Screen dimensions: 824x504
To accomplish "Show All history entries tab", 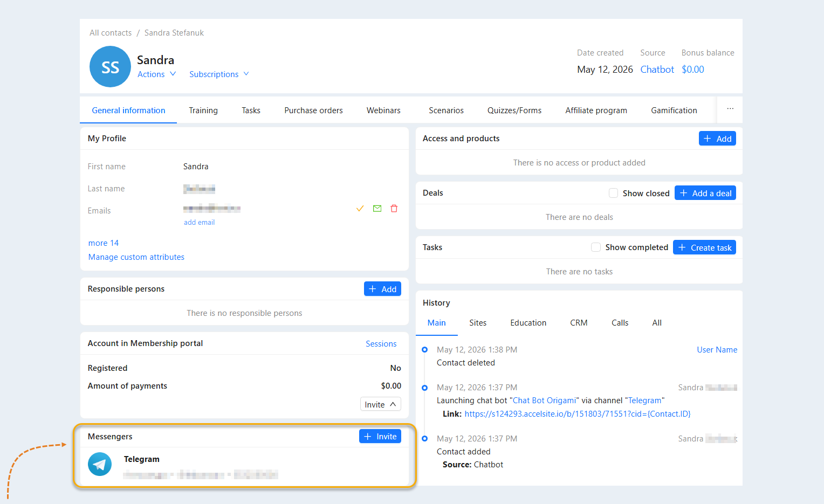I will [657, 323].
